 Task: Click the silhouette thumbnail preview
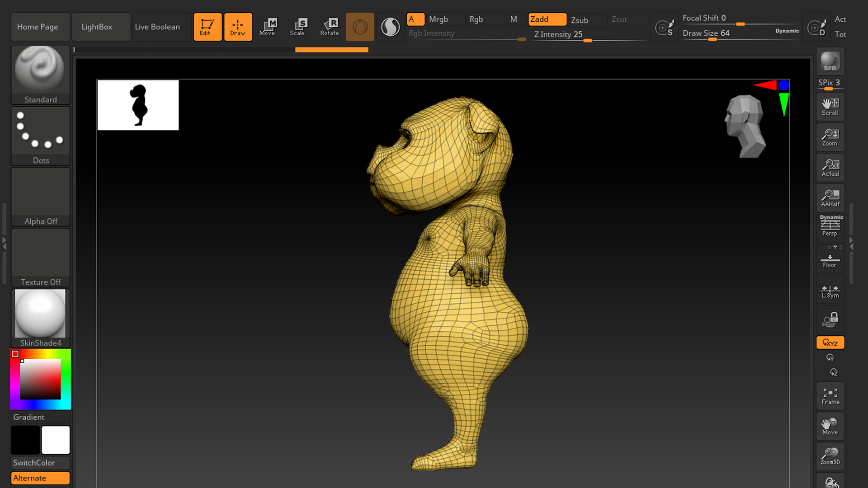coord(138,105)
